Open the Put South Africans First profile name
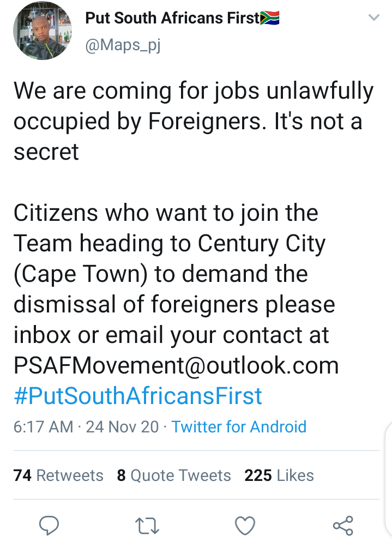 pyautogui.click(x=172, y=18)
